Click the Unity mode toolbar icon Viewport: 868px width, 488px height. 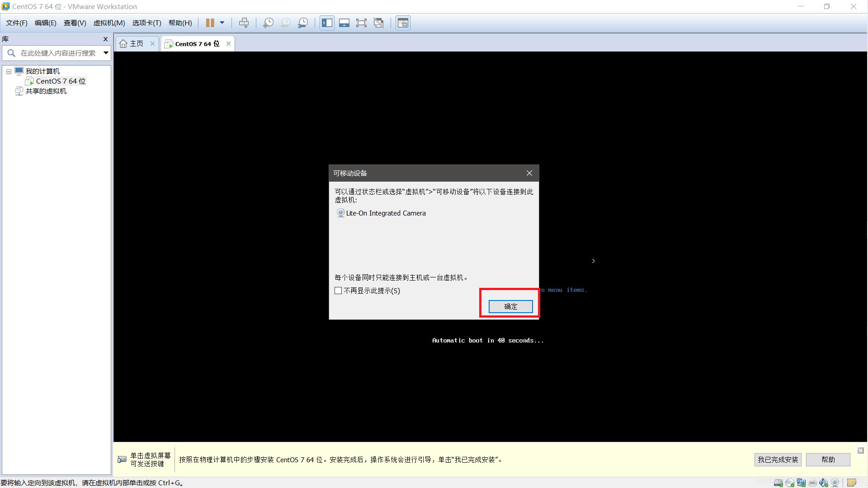[379, 23]
